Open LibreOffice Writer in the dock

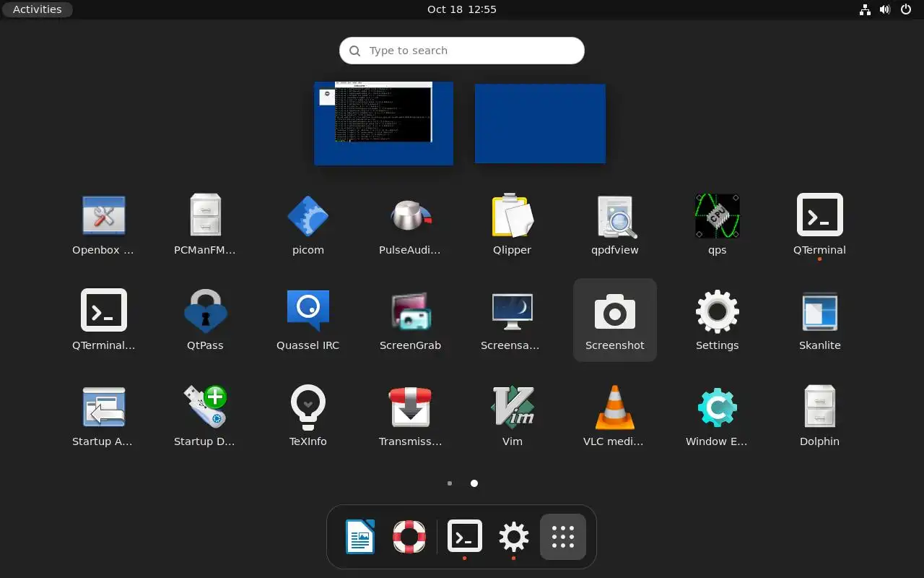(359, 537)
